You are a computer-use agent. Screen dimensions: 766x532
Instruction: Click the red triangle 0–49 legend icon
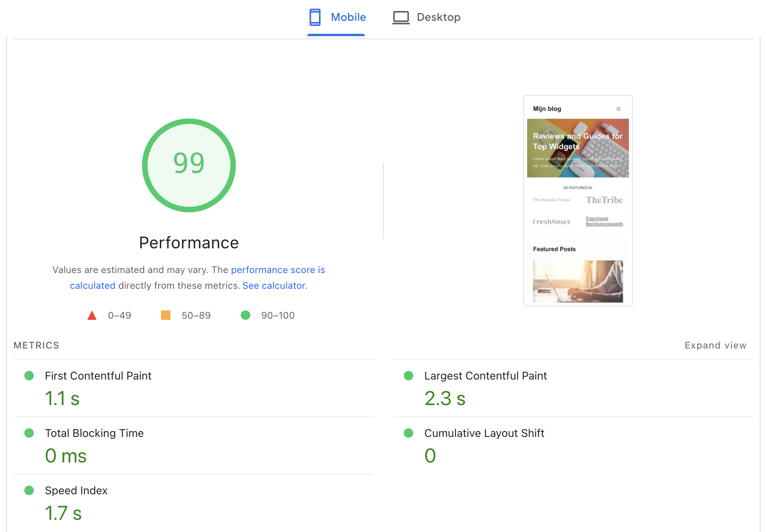[92, 316]
